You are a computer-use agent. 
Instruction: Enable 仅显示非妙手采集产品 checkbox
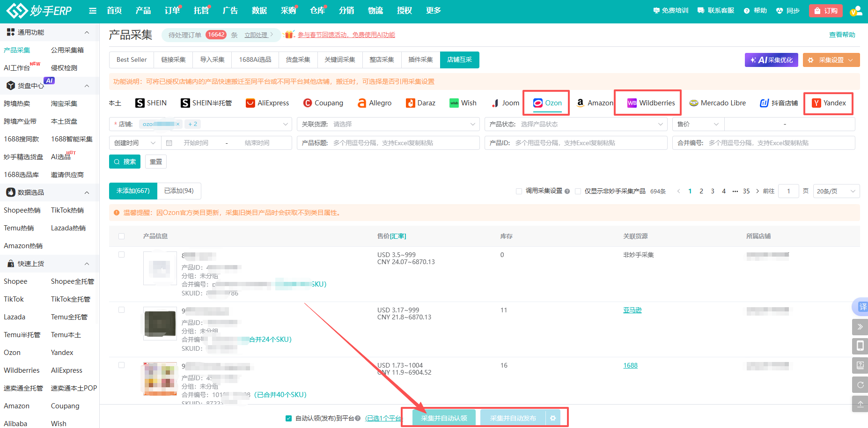(x=578, y=191)
